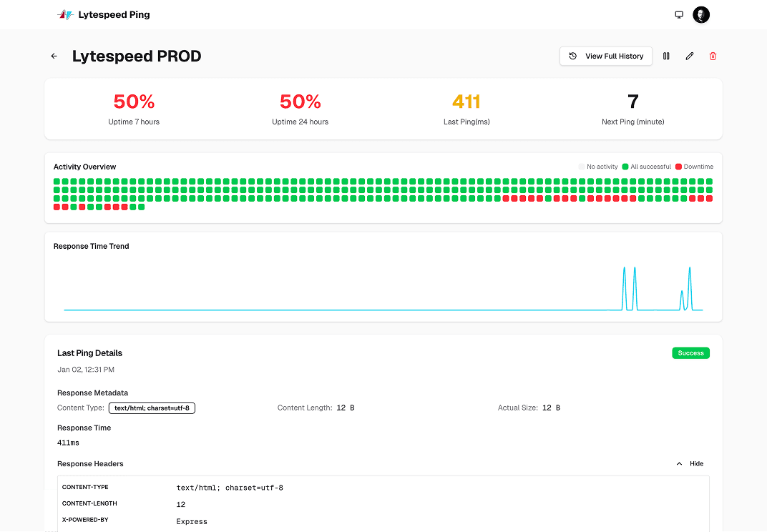Open the Response Time Trend panel
Viewport: 767px width, 532px height.
91,246
